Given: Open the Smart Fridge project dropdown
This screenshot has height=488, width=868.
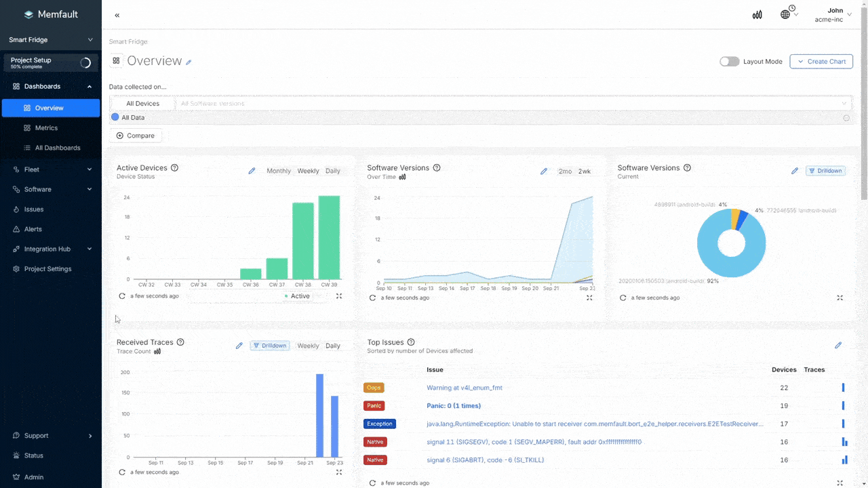Looking at the screenshot, I should (51, 40).
